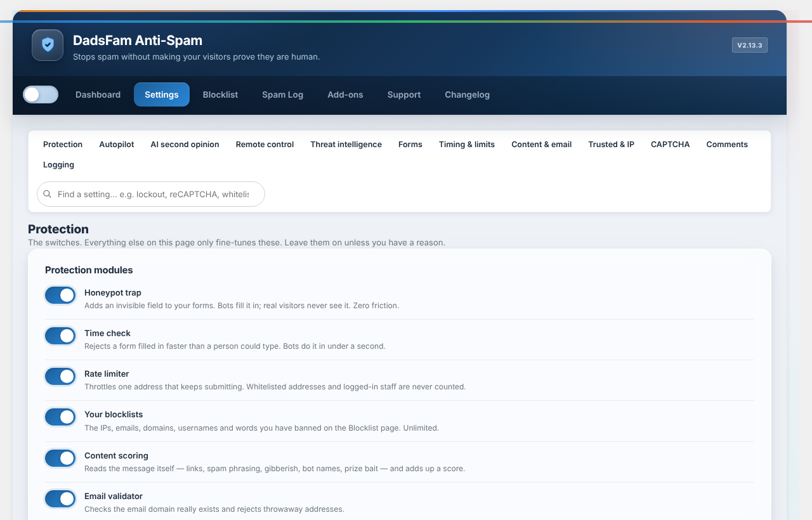Select the Settings tab
This screenshot has height=520, width=812.
[x=162, y=94]
